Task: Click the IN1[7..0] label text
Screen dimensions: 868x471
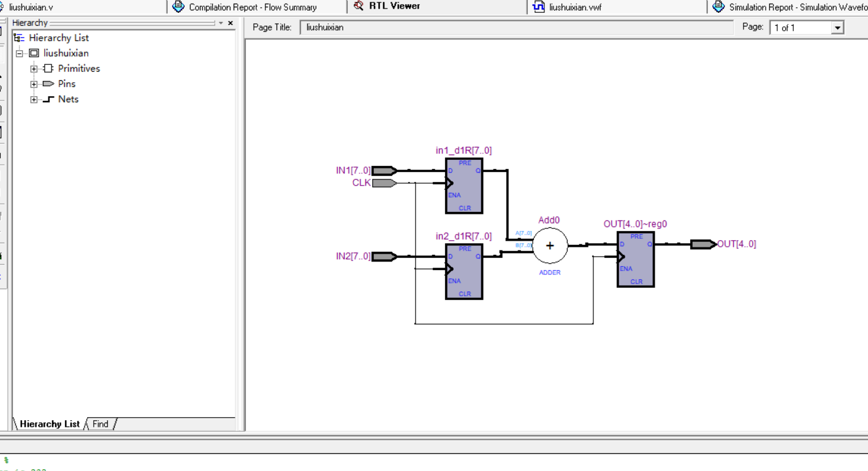Action: point(353,170)
